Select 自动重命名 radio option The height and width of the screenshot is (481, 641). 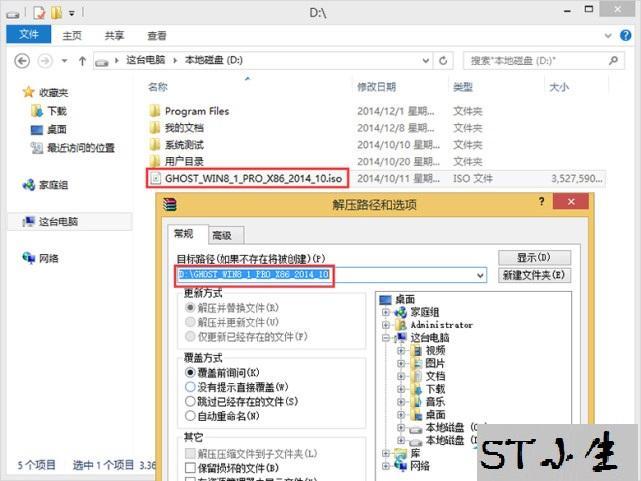pos(190,416)
